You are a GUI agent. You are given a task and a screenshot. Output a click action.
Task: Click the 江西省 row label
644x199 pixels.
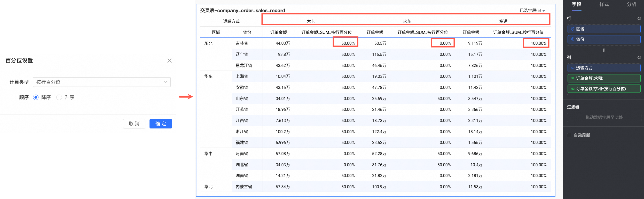pyautogui.click(x=242, y=120)
